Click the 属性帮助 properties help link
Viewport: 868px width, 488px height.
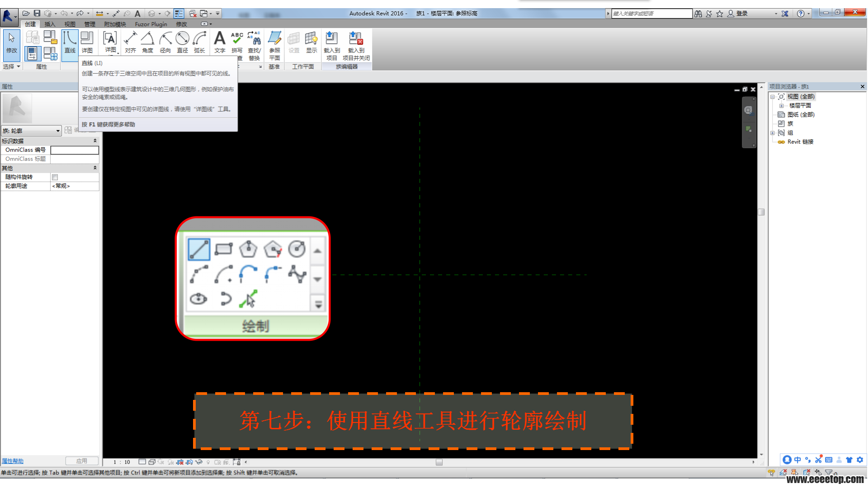tap(13, 461)
